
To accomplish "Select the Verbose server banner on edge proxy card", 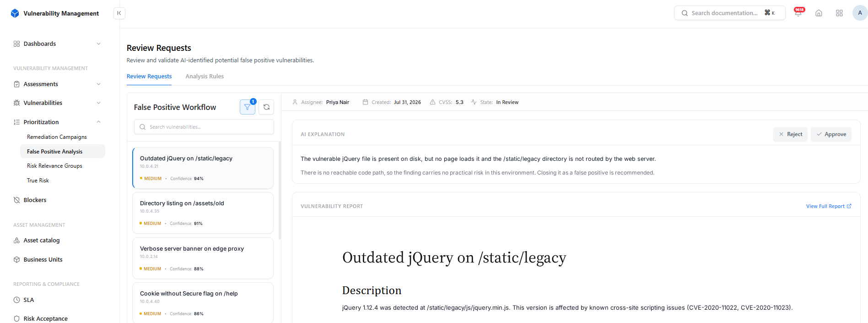I will [x=203, y=258].
